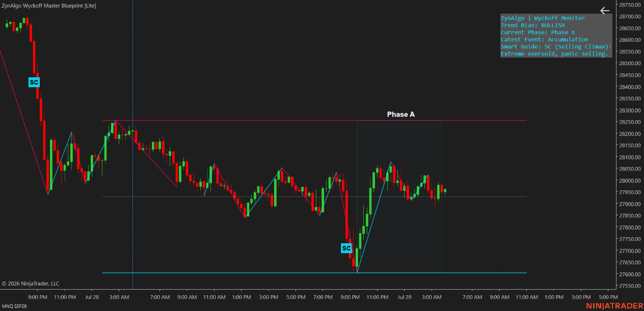Click the 28750.00 price axis label
Screen dimensions: 644x311
(630, 5)
